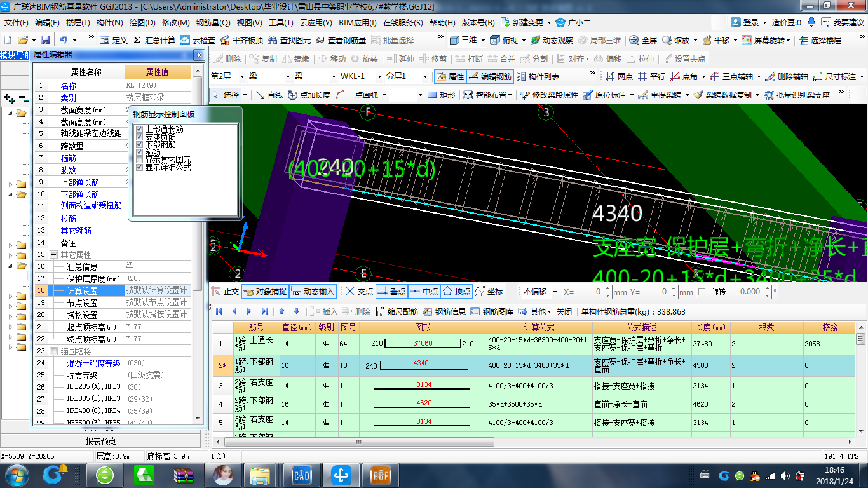Image resolution: width=868 pixels, height=488 pixels.
Task: Open 构件(N) menu
Action: pos(109,22)
